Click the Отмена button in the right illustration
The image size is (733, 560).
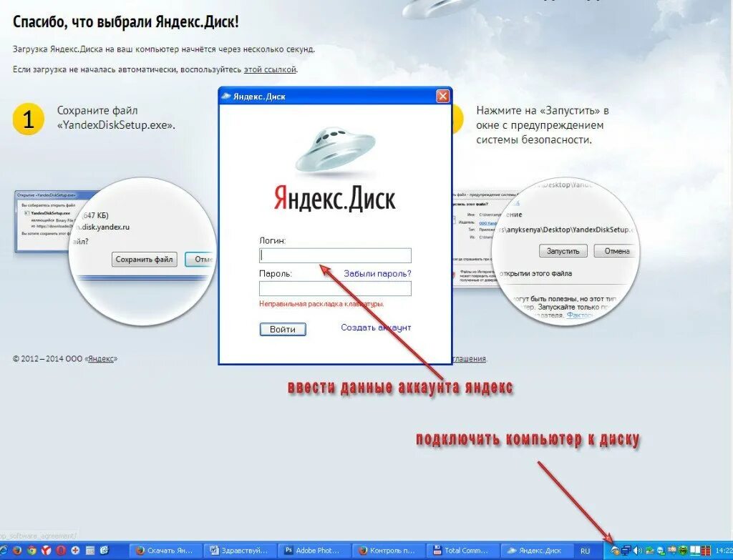(x=615, y=251)
